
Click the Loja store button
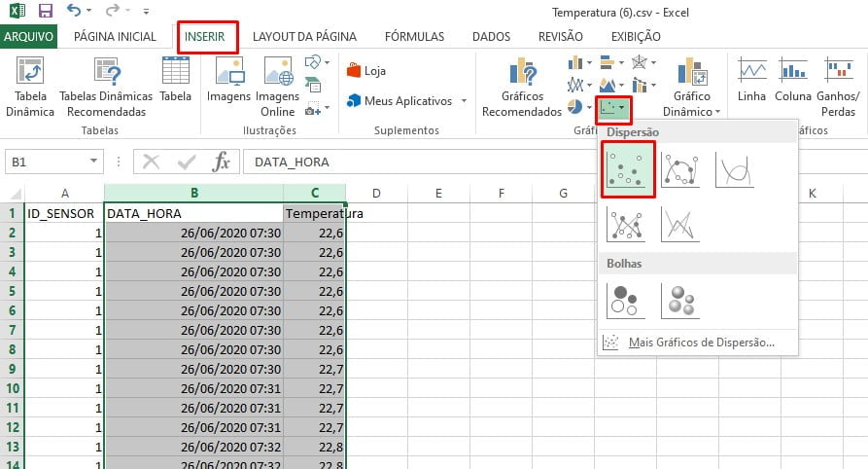[367, 71]
